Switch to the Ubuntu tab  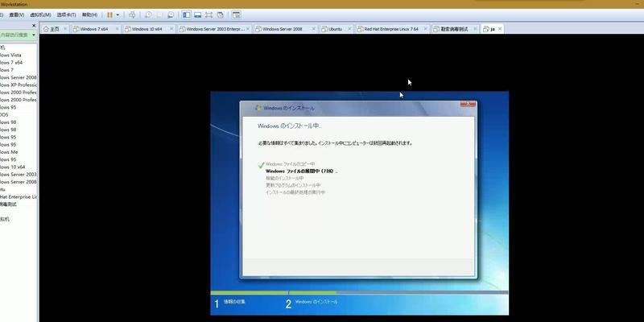point(335,29)
